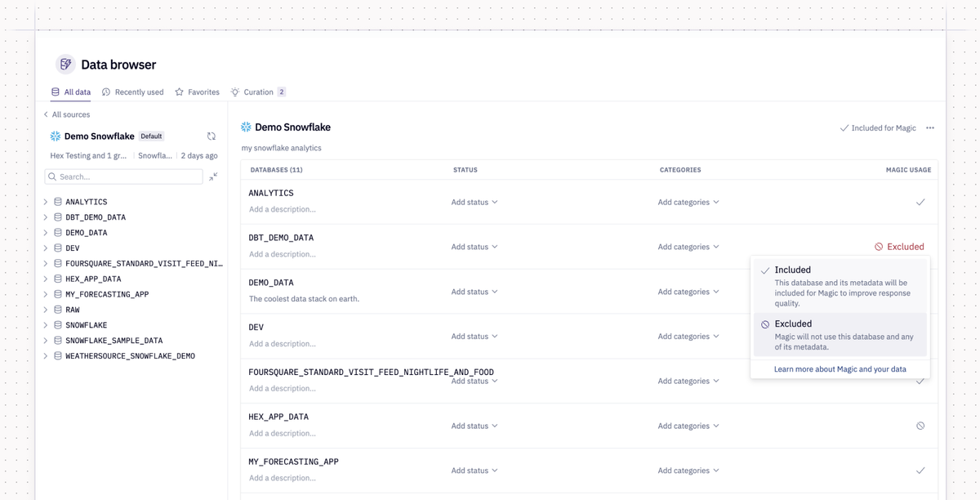
Task: Click the Excluded Magic status for DBT_DEMO_DATA
Action: click(x=899, y=247)
